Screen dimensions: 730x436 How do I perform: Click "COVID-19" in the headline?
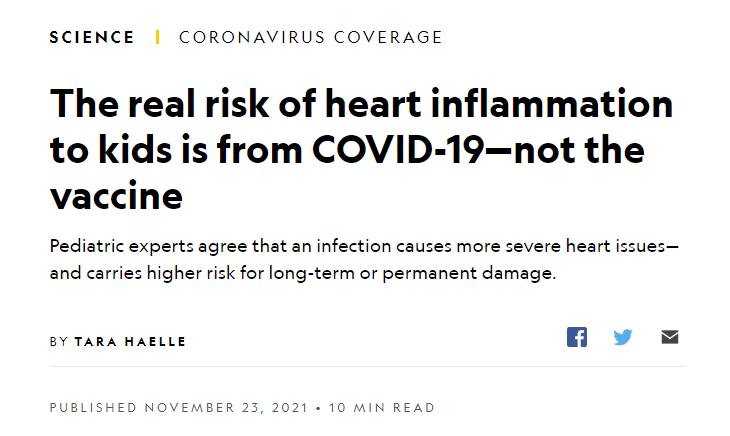click(397, 150)
